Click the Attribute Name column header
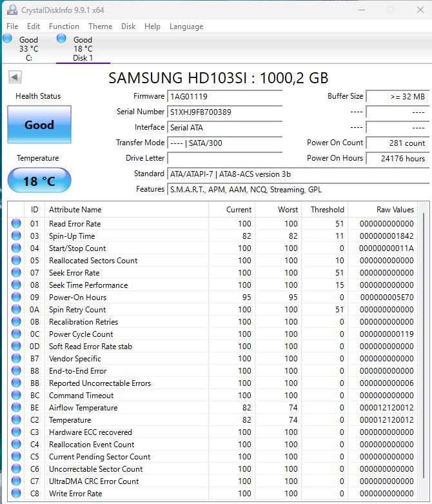The height and width of the screenshot is (504, 432). 126,210
